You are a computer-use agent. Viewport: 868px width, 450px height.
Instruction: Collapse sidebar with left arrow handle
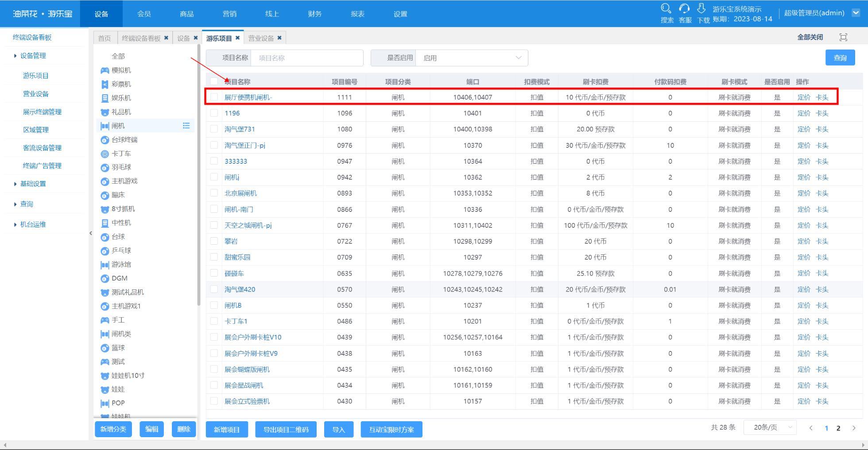click(x=91, y=233)
